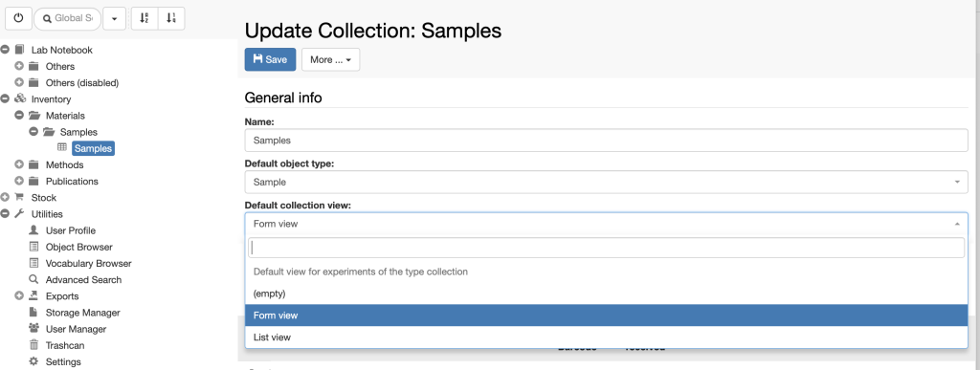Image resolution: width=980 pixels, height=370 pixels.
Task: Save the collection changes
Action: [x=270, y=59]
